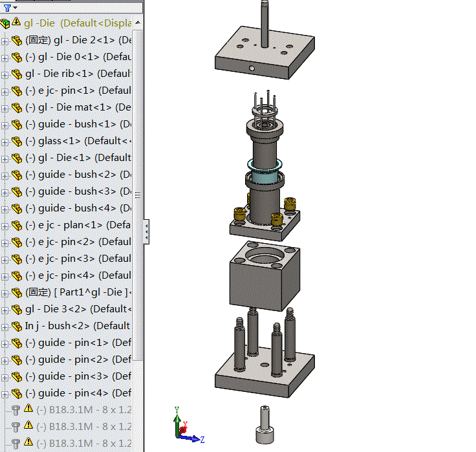
Task: Click part icon of In j - bush<2>
Action: click(x=17, y=327)
